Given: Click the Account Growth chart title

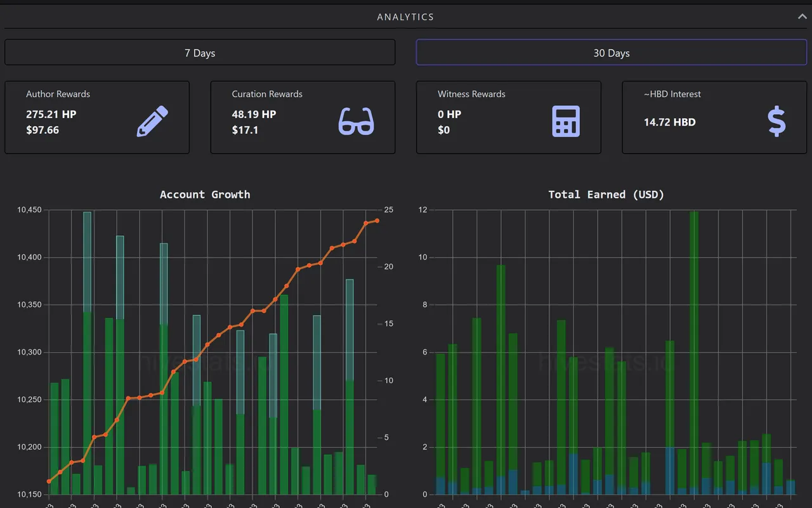Looking at the screenshot, I should (x=205, y=195).
